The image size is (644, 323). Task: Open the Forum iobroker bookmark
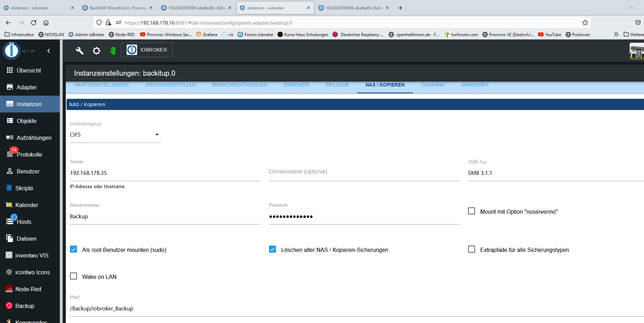coord(256,34)
